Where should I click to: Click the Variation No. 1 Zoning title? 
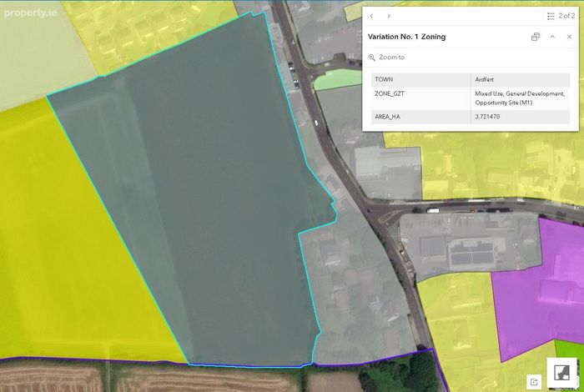coord(407,37)
